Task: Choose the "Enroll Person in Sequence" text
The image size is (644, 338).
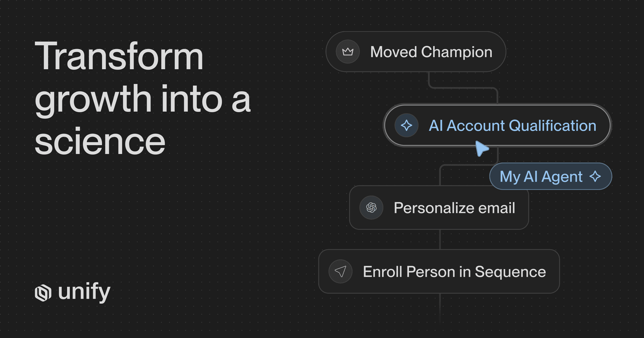Action: [454, 272]
